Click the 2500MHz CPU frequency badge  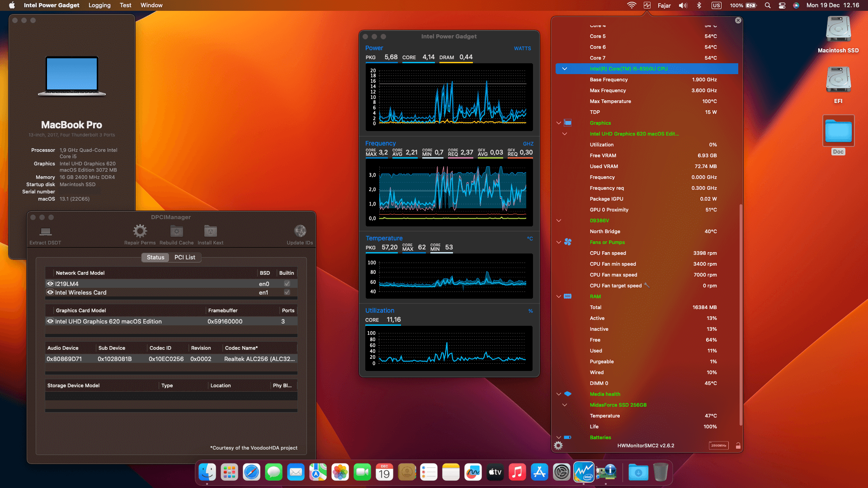pos(718,446)
